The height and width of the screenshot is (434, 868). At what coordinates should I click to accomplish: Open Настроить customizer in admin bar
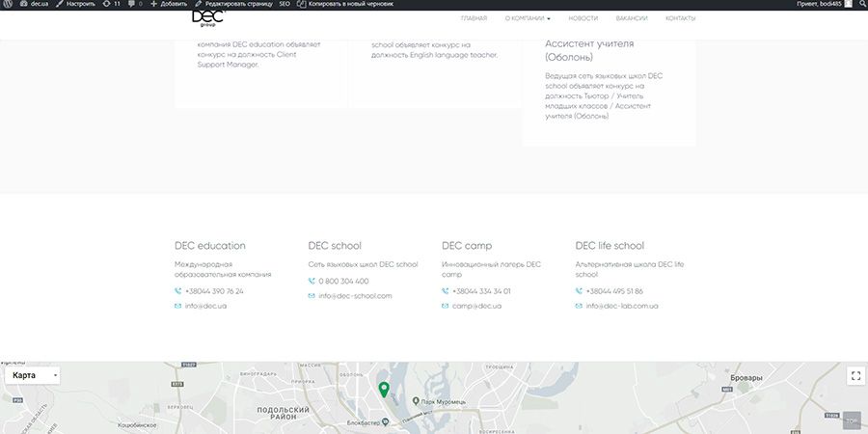[75, 5]
